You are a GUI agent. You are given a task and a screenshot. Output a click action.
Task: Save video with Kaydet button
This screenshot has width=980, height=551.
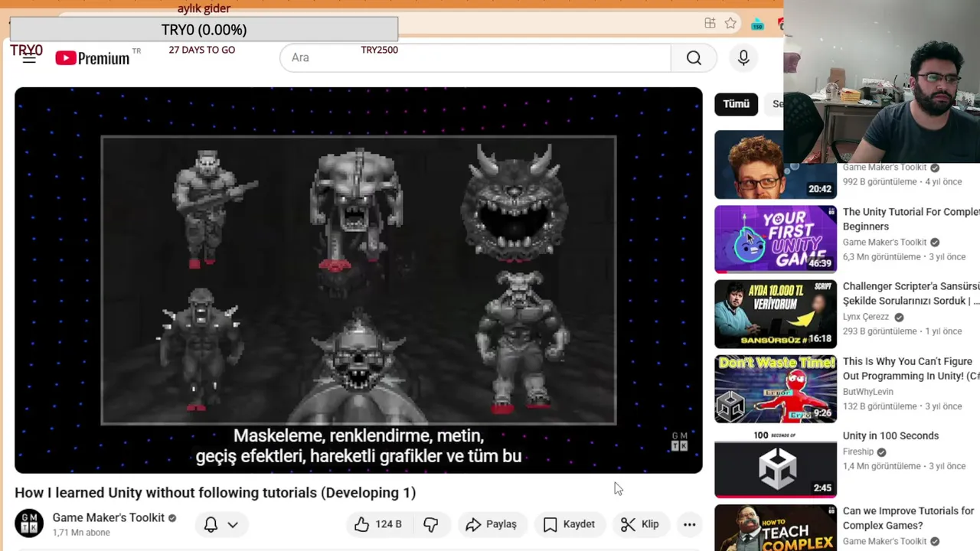point(569,524)
